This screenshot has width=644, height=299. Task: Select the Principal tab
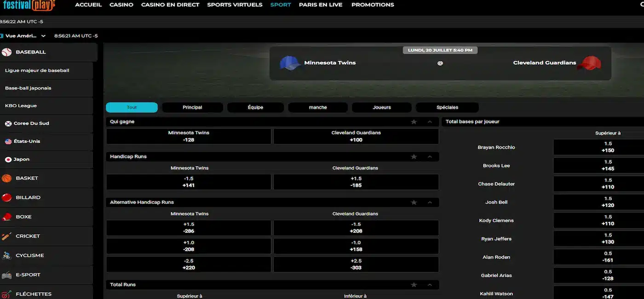[192, 107]
